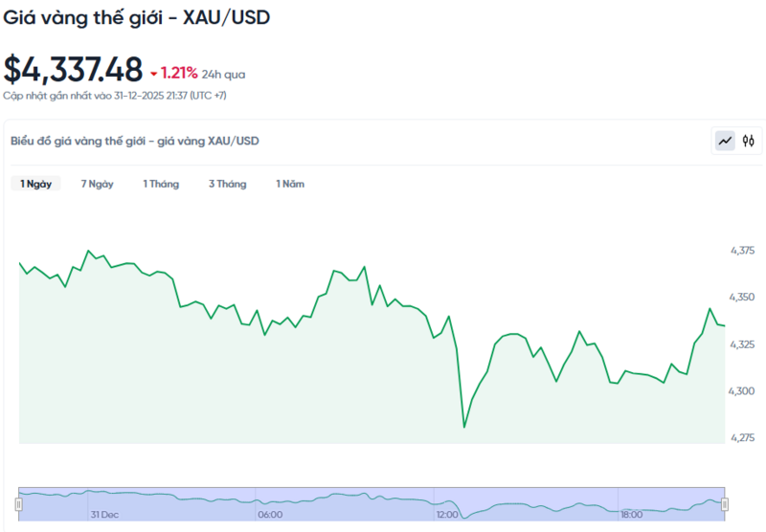Click the 12:00 marker in the navigator
Viewport: 766px width, 532px height.
[x=449, y=514]
